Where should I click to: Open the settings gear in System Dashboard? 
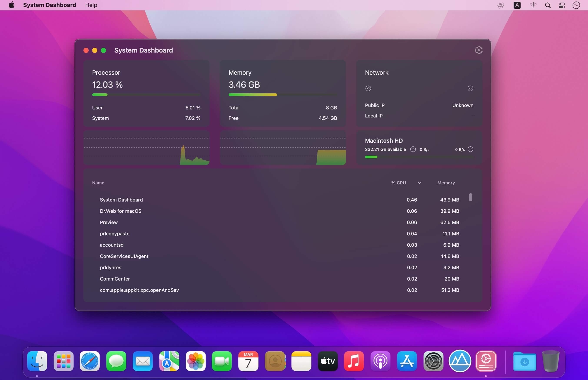click(x=478, y=50)
